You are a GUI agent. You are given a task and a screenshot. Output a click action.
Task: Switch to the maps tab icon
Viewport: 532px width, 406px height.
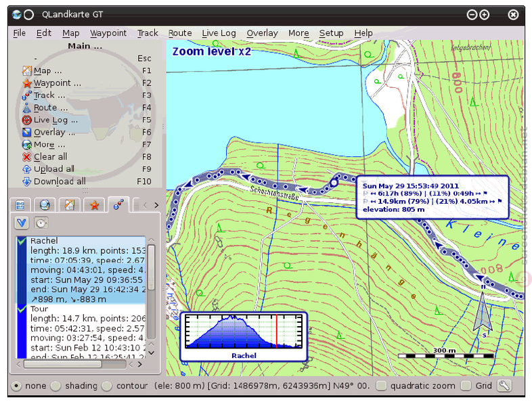point(69,205)
